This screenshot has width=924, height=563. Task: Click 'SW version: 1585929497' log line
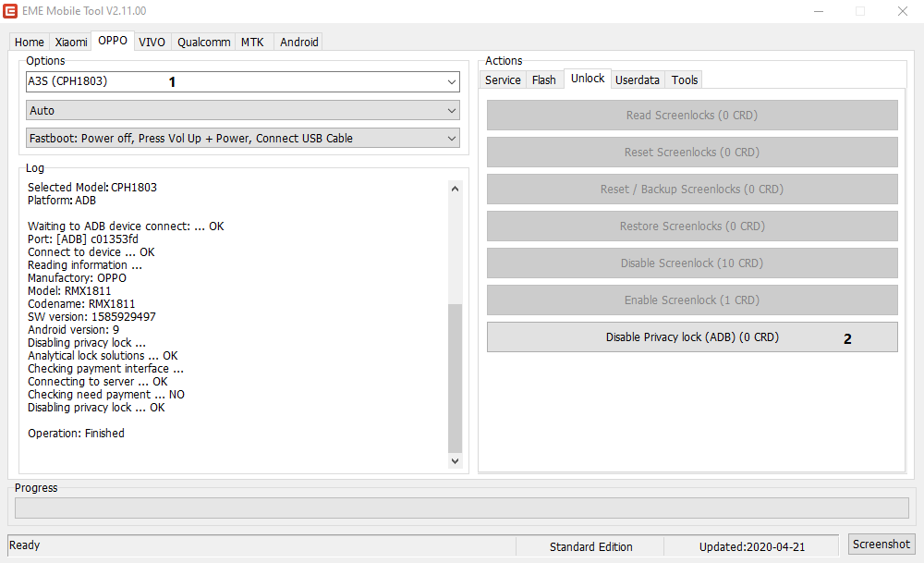pos(91,317)
